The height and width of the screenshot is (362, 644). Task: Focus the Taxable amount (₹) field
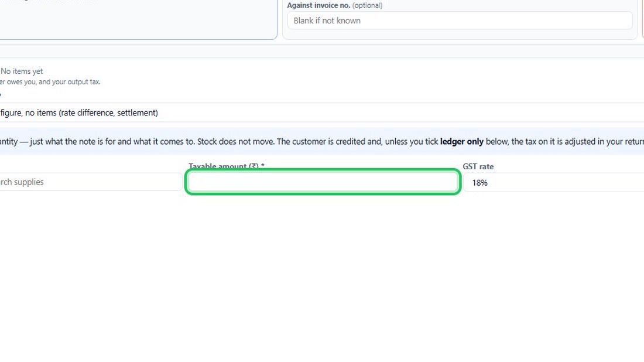[323, 182]
